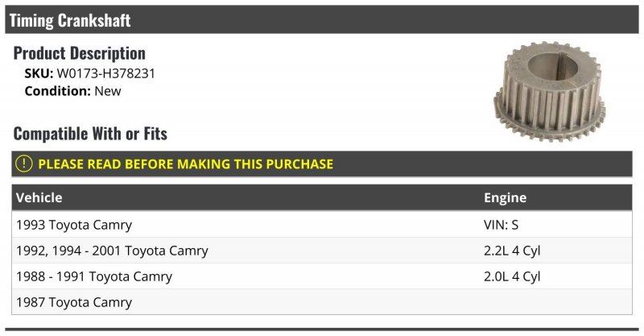
Task: Click the 2.0L 4 Cyl engine cell
Action: pyautogui.click(x=512, y=276)
